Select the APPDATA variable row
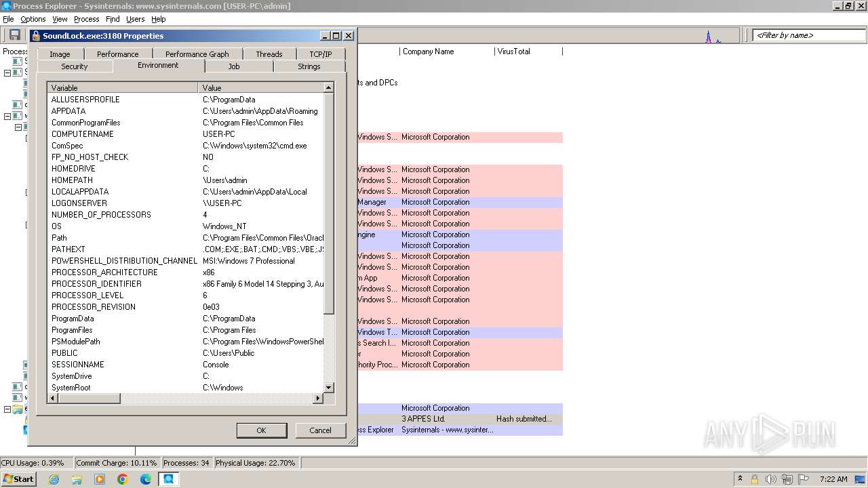The height and width of the screenshot is (488, 868). coord(185,111)
